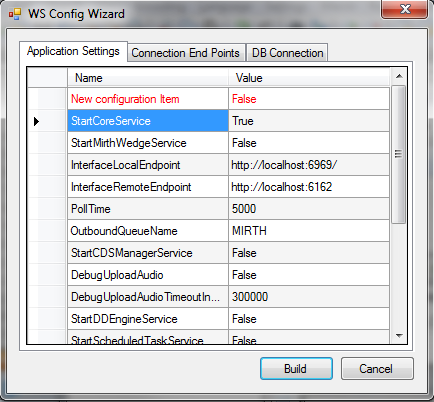Screen dimensions: 434x402
Task: Click the scroll down arrow in the grid
Action: [x=399, y=336]
